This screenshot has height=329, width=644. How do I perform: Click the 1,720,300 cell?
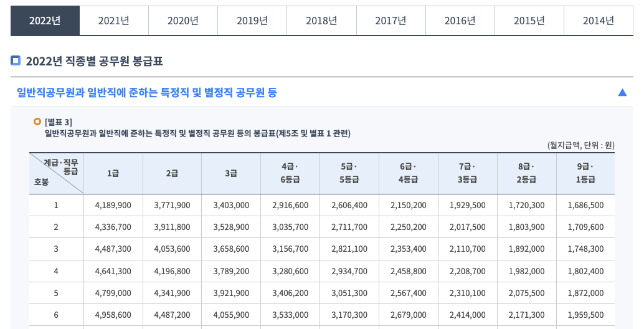(526, 205)
